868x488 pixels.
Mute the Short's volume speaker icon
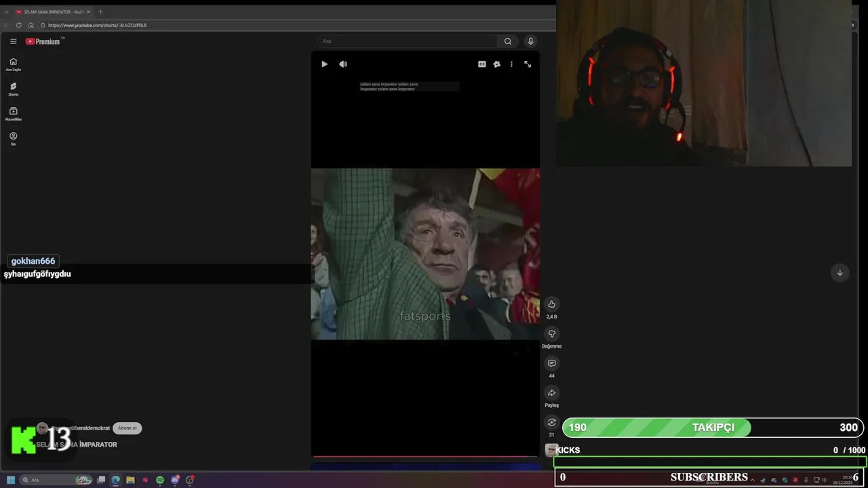click(x=343, y=64)
